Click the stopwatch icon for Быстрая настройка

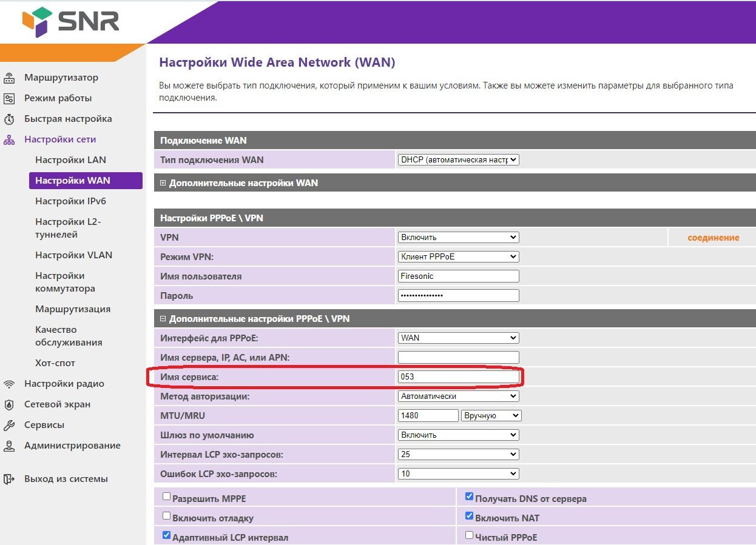pyautogui.click(x=9, y=119)
